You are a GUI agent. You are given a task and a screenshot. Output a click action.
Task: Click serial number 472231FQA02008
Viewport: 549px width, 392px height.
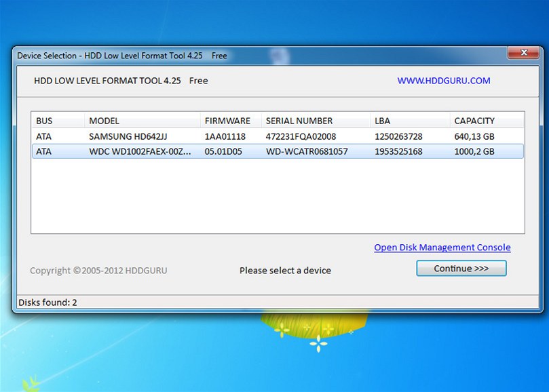coord(301,136)
